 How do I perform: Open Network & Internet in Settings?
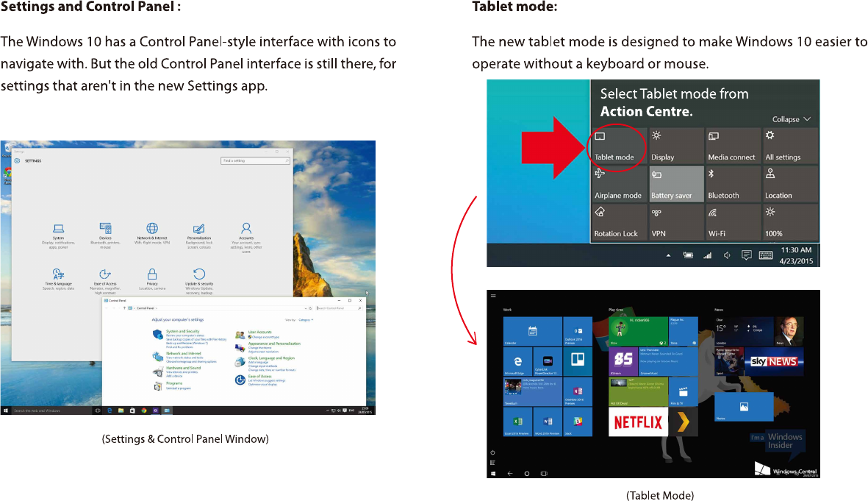click(x=152, y=234)
